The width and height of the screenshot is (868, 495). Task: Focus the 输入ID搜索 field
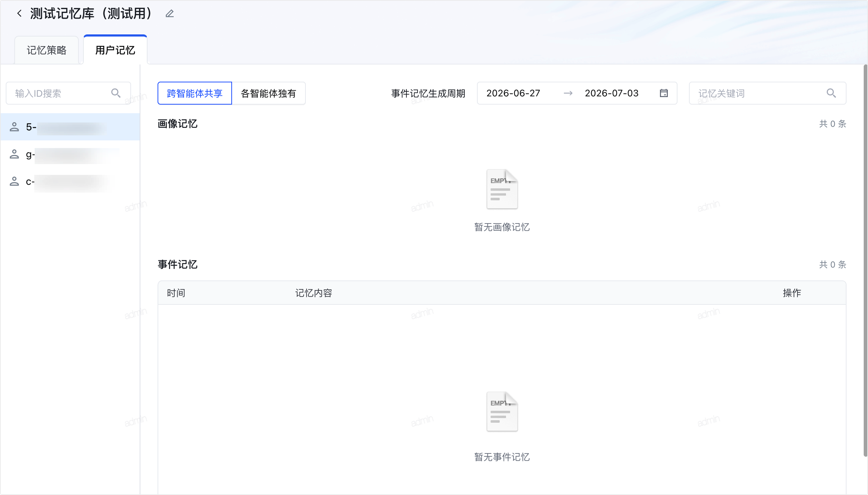point(68,93)
